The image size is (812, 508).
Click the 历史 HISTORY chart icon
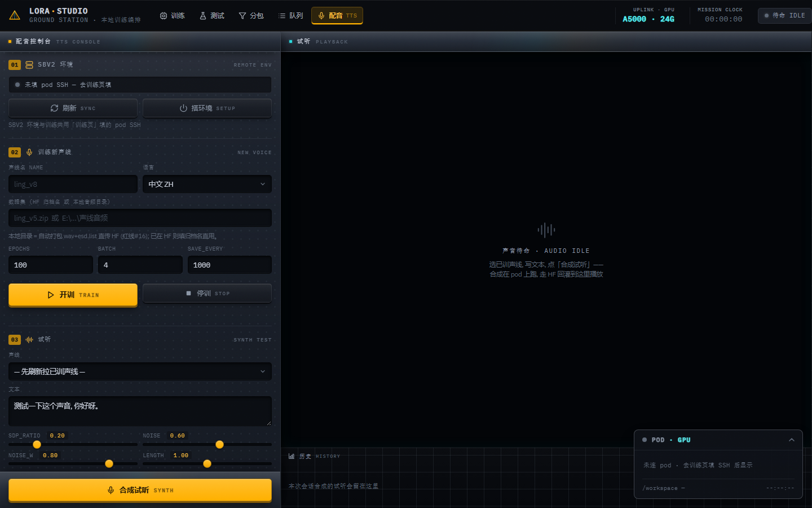click(x=292, y=456)
